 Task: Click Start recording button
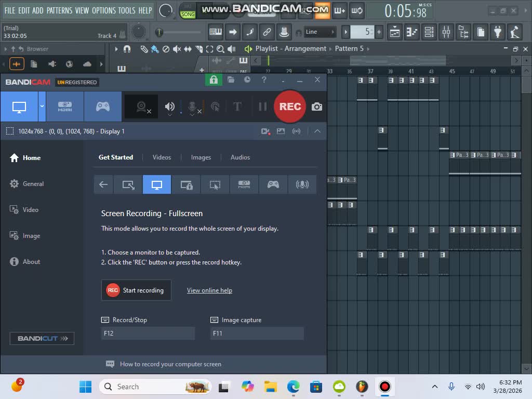click(x=136, y=290)
